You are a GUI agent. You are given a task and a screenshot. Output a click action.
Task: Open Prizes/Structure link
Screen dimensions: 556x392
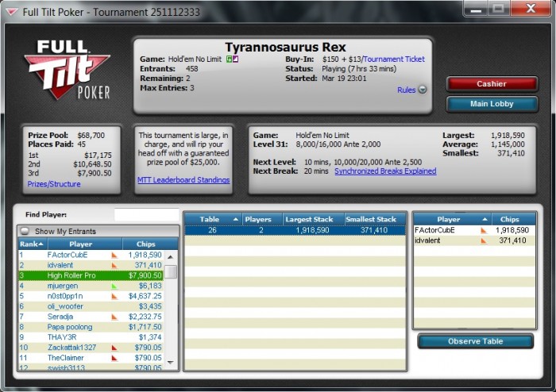(x=54, y=184)
